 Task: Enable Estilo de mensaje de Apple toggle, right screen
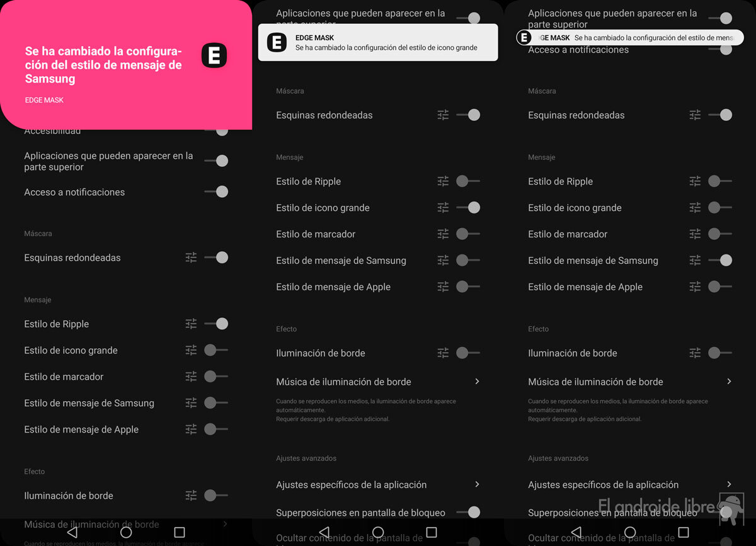tap(719, 287)
